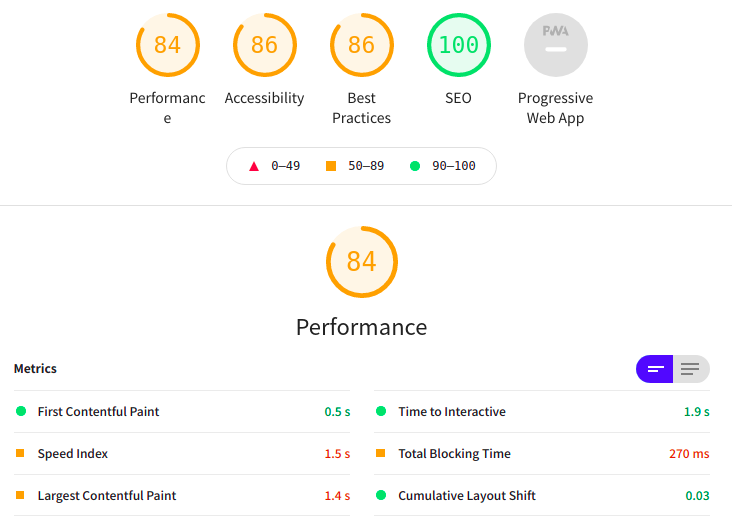The height and width of the screenshot is (523, 732).
Task: Click the orange square 50–89 legend icon
Action: click(x=331, y=166)
